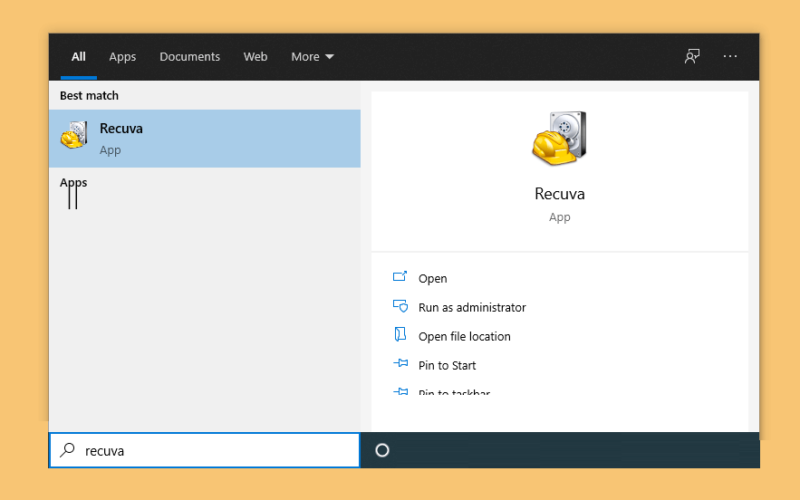Click the magnifier icon in the search box
Screen dimensions: 800x500
pyautogui.click(x=67, y=450)
